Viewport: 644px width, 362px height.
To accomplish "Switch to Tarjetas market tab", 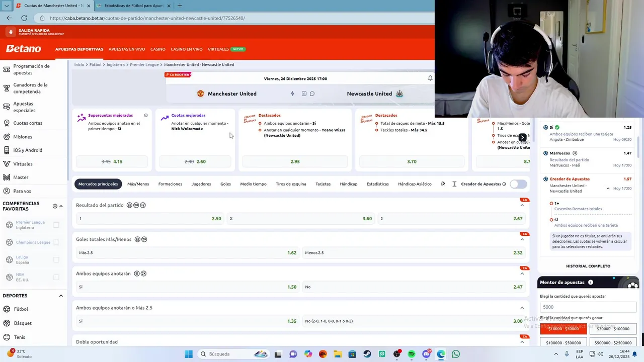I will [323, 184].
